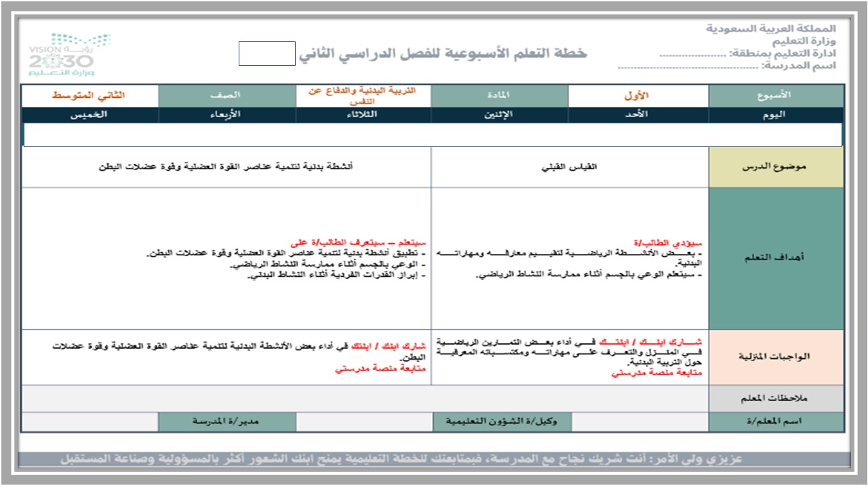Click the green أهداف التعلم row header
The width and height of the screenshot is (868, 488).
coord(775,258)
